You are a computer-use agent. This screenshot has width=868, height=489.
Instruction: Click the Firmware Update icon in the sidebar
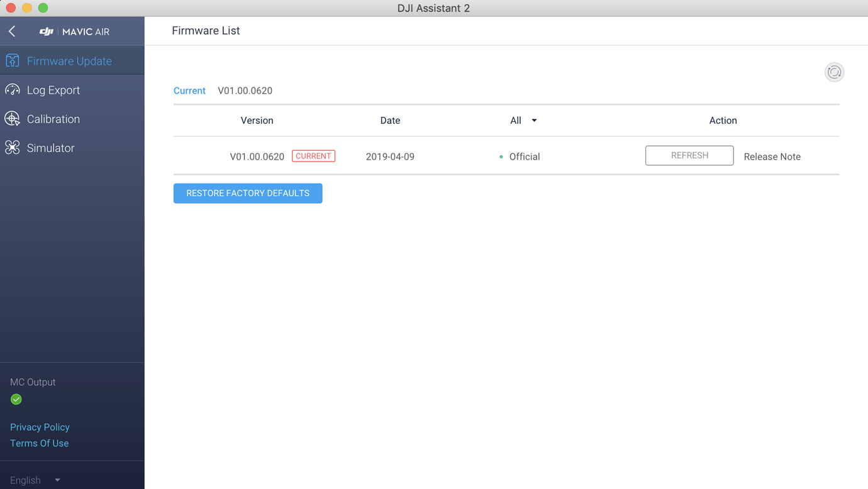pos(13,61)
